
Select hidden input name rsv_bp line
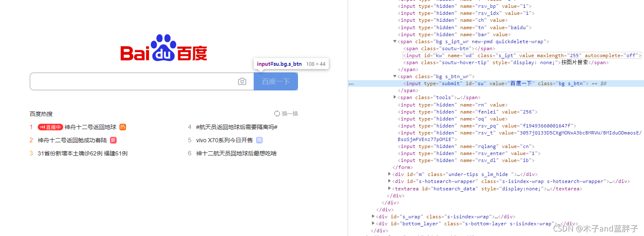coord(465,6)
